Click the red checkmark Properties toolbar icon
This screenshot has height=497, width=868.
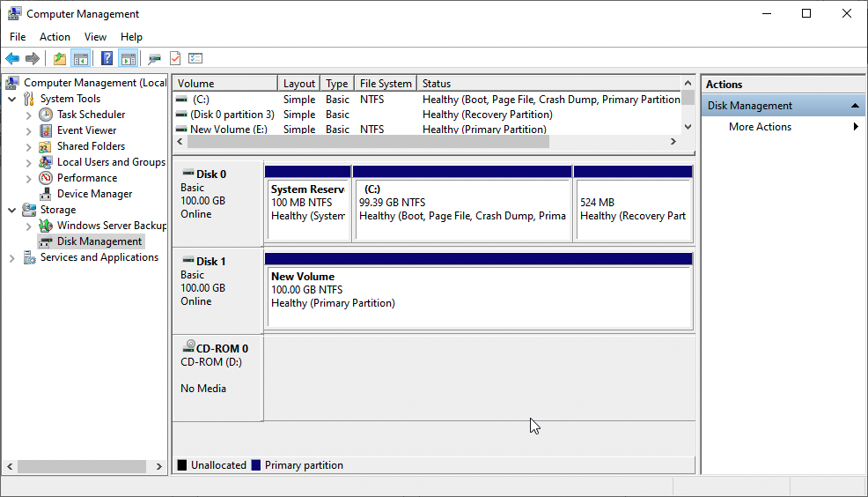pyautogui.click(x=175, y=58)
